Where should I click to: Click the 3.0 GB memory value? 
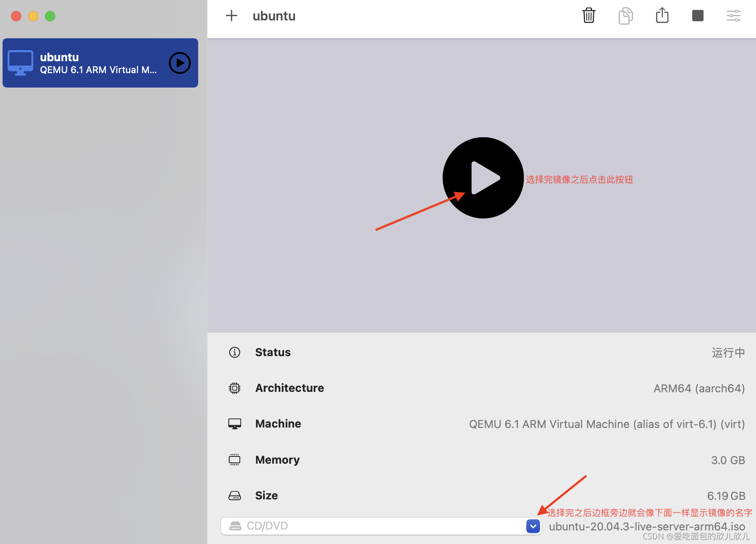[x=728, y=460]
